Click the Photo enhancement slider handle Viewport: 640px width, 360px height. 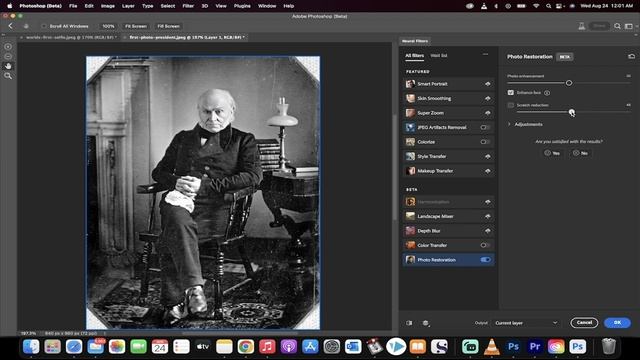click(569, 83)
